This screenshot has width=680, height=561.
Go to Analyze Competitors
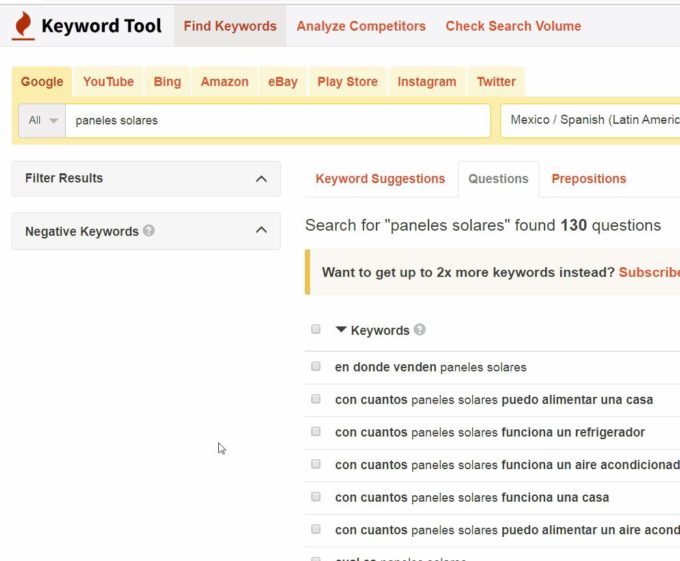click(x=361, y=26)
